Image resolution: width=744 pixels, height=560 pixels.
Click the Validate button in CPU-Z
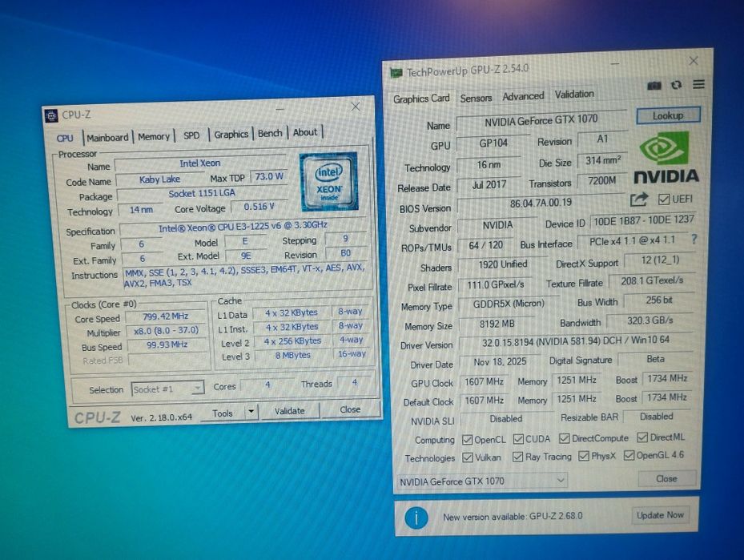point(289,410)
